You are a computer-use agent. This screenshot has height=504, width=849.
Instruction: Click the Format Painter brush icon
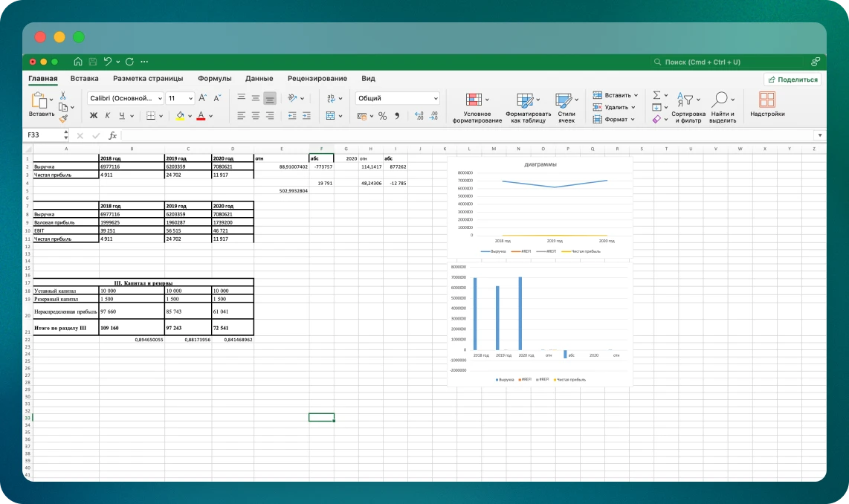point(63,118)
